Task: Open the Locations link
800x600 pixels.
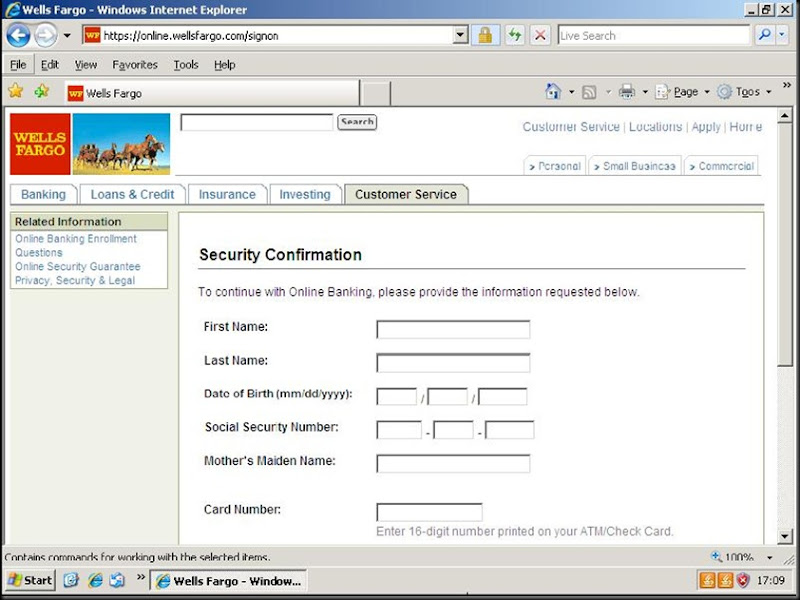Action: [655, 127]
